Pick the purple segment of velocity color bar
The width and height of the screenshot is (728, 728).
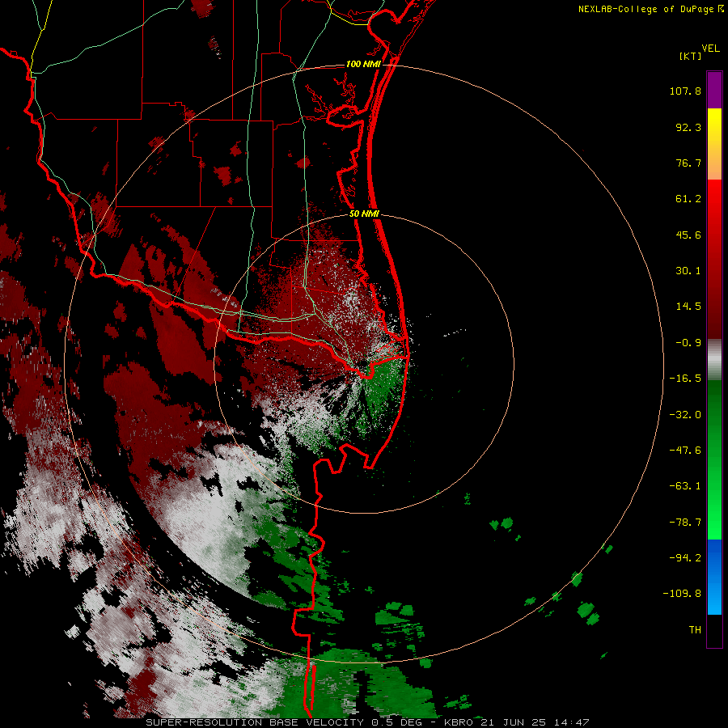pos(714,90)
